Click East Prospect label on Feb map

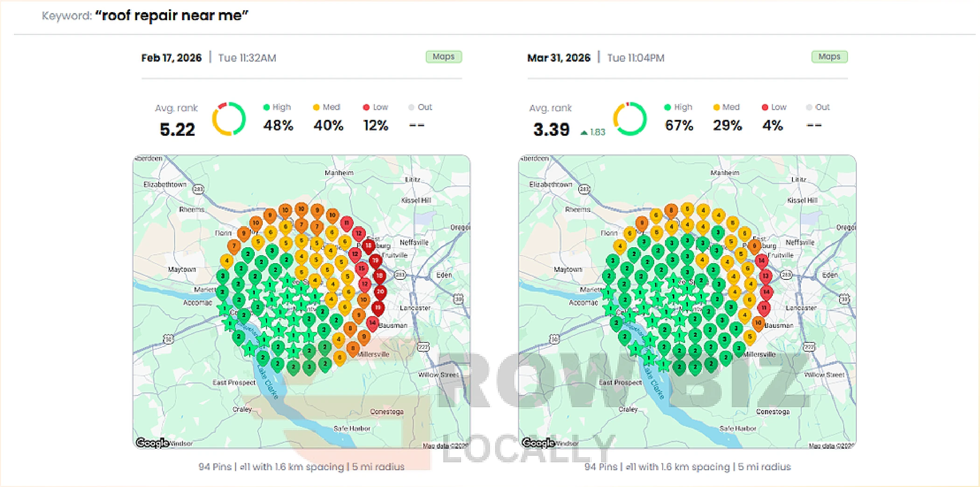click(x=234, y=383)
